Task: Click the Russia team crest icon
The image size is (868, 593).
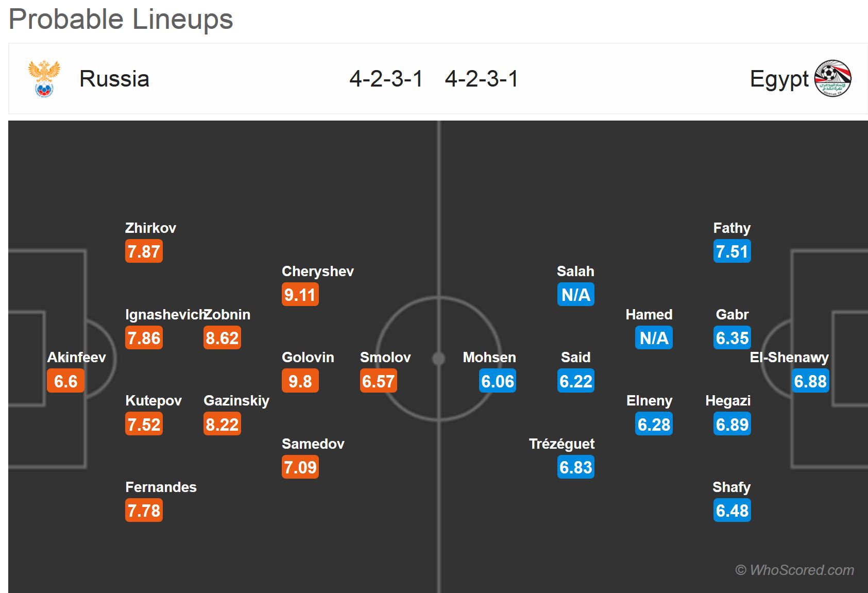Action: point(44,79)
